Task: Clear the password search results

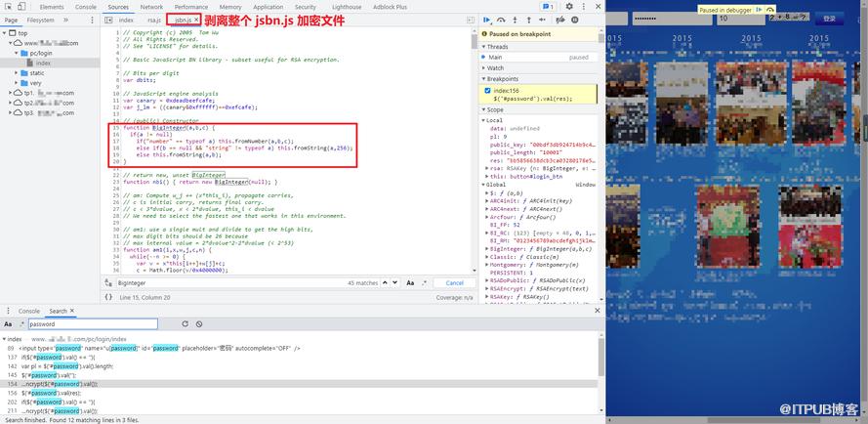Action: (199, 324)
